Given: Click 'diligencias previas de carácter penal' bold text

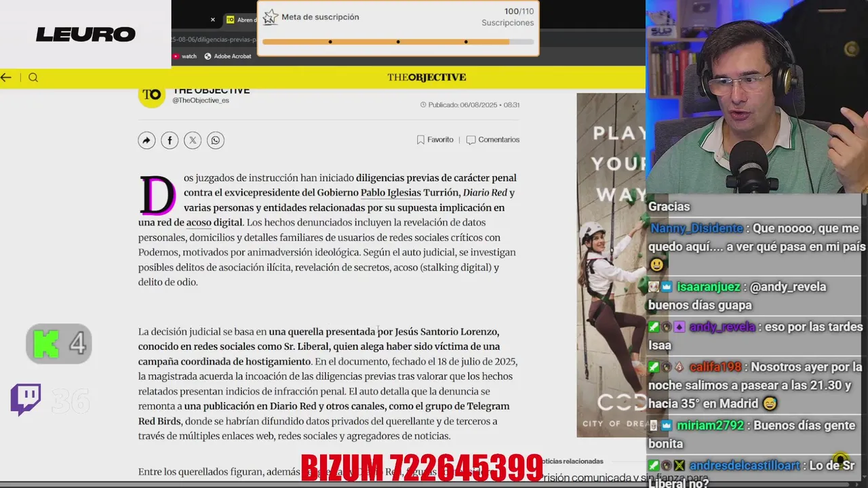Looking at the screenshot, I should (x=436, y=178).
